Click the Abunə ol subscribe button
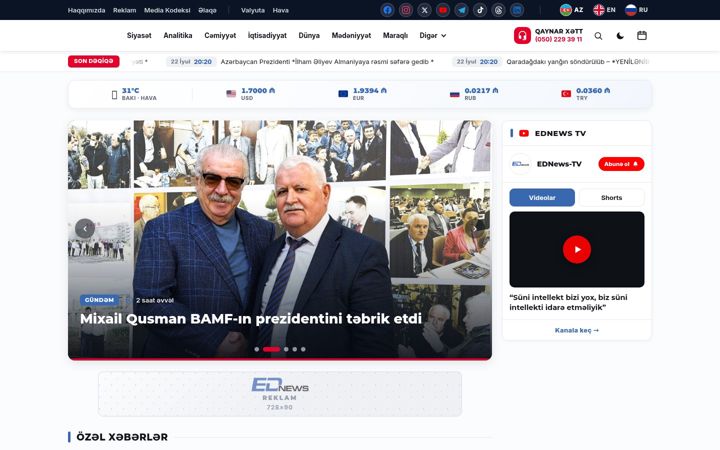720x450 pixels. pos(621,164)
